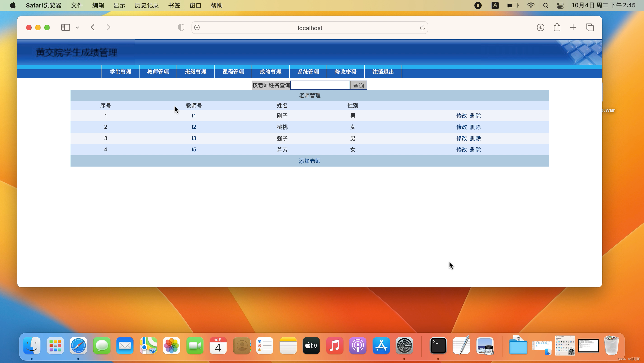Open the 文件 menu

coord(77,5)
